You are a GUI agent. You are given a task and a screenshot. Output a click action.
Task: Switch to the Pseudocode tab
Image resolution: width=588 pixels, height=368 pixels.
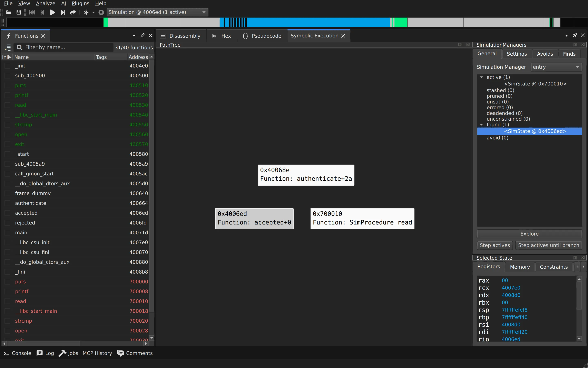[262, 36]
